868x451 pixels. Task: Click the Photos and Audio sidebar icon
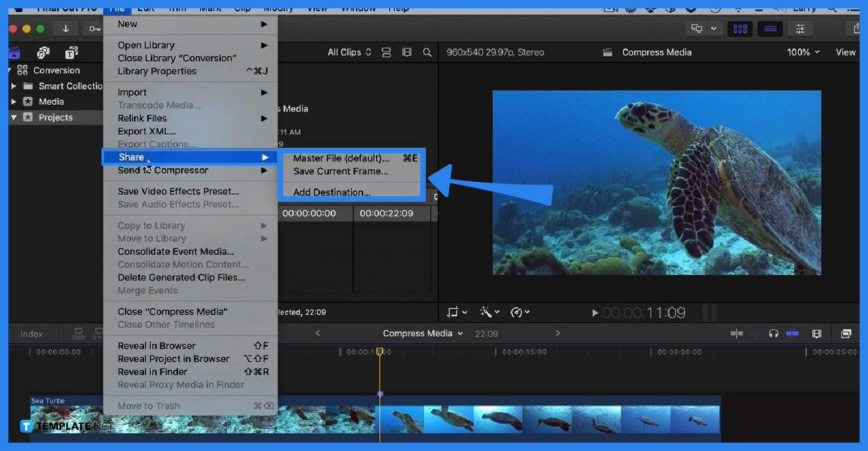coord(42,53)
